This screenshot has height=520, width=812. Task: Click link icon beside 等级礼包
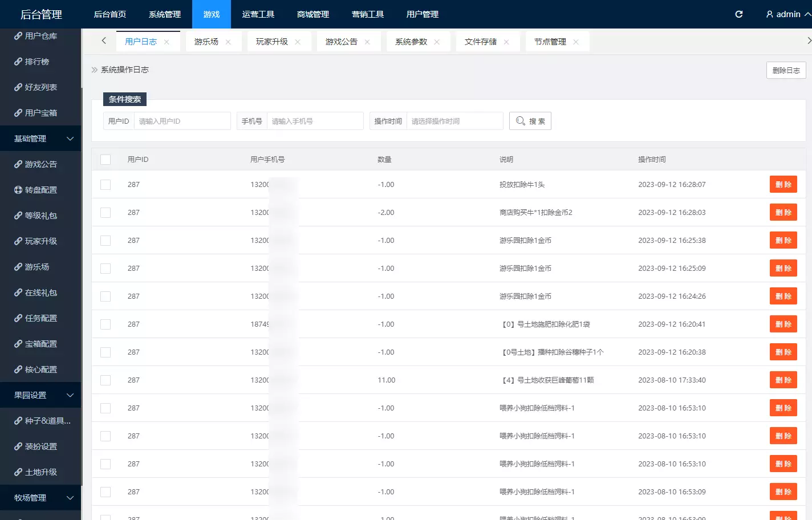pyautogui.click(x=18, y=216)
